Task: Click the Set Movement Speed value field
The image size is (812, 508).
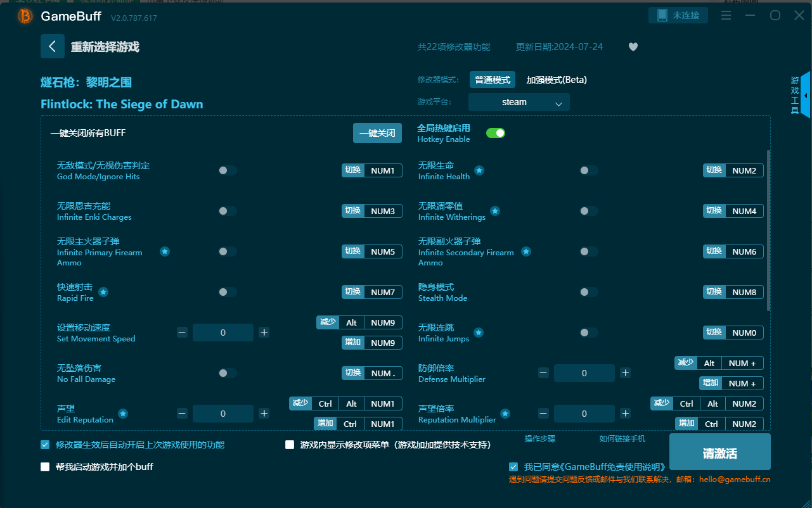Action: coord(223,333)
